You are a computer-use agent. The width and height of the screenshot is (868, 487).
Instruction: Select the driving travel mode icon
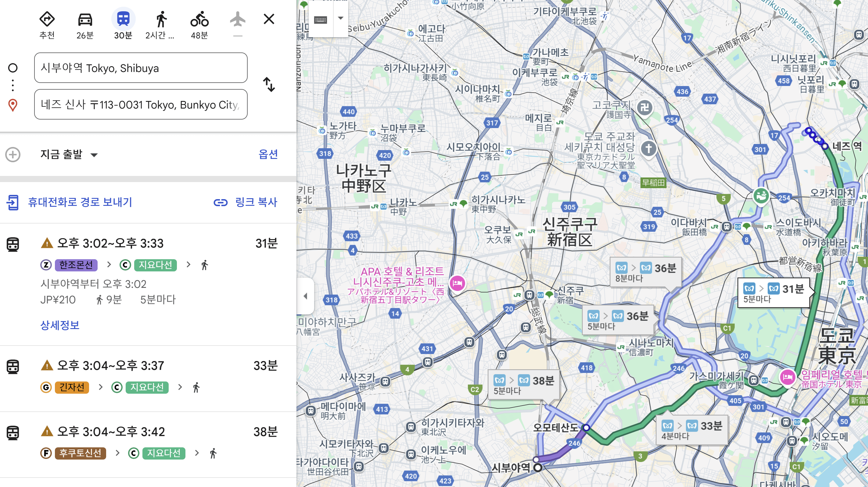85,20
